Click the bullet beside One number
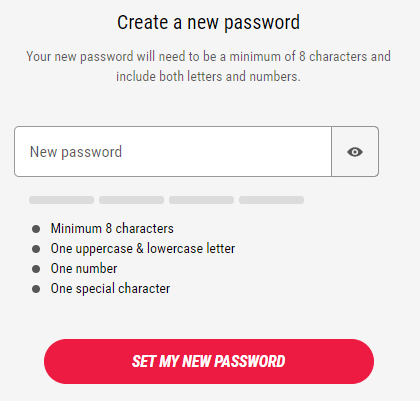The image size is (420, 401). [x=36, y=269]
